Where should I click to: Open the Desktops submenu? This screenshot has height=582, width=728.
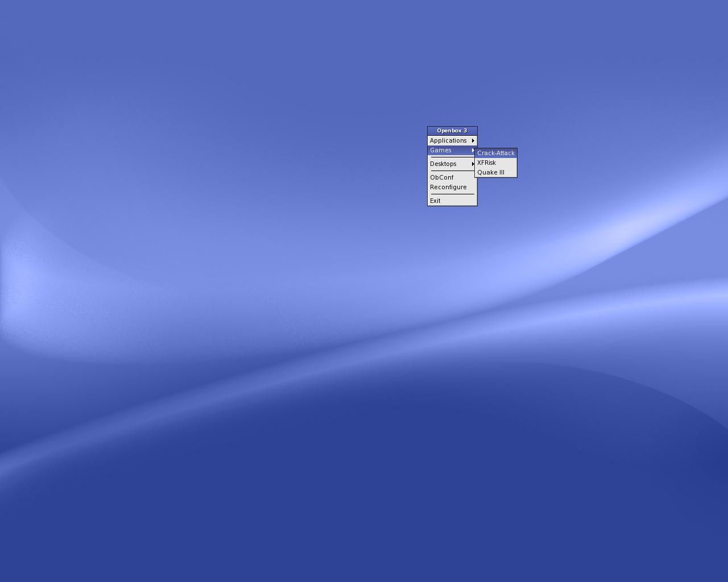[451, 164]
